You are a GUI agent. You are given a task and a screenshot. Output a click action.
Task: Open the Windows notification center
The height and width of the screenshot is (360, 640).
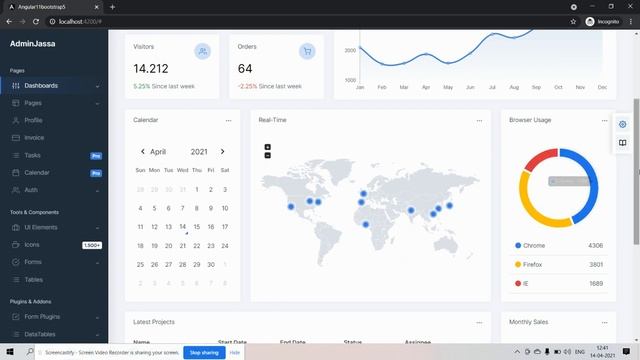pos(626,352)
